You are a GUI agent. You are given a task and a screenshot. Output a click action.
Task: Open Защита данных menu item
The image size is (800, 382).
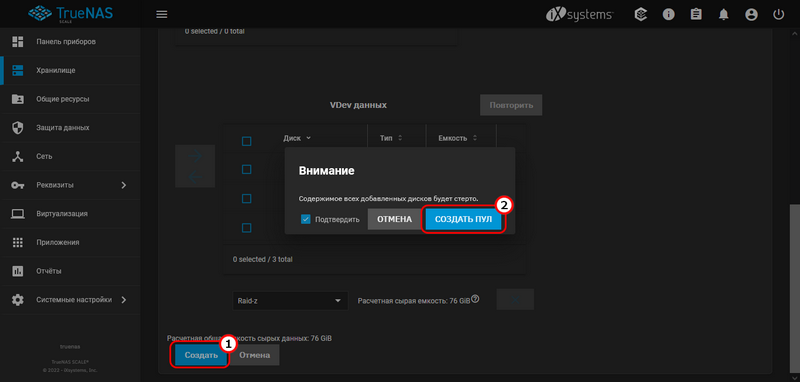click(x=70, y=128)
